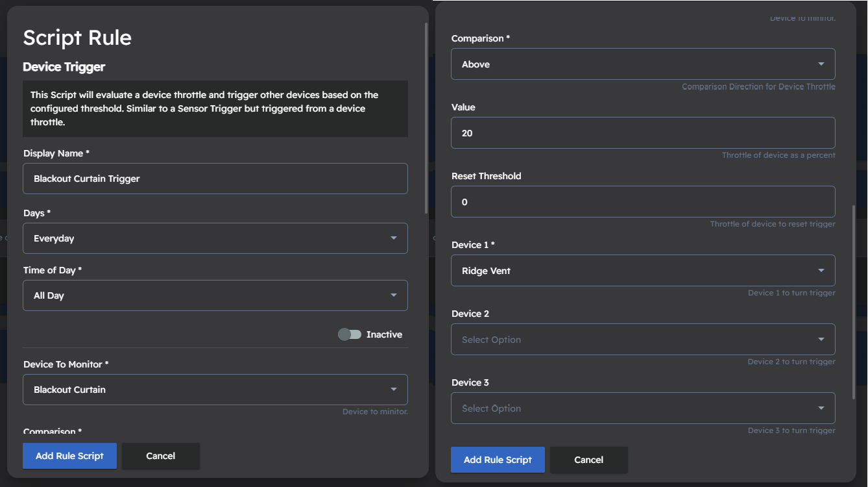
Task: Toggle the Inactive switch on
Action: tap(350, 334)
